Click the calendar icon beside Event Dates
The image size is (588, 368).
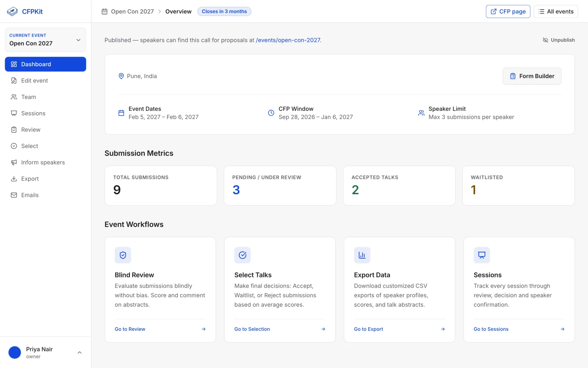click(x=121, y=113)
